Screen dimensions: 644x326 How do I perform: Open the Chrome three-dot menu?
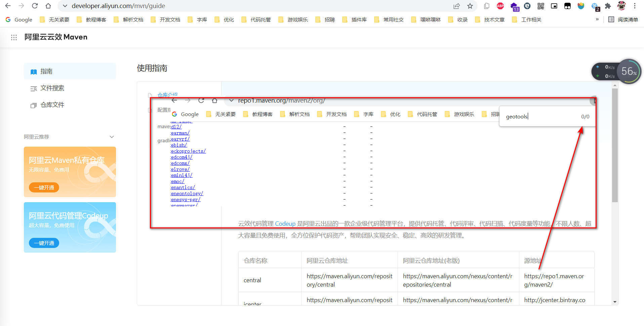[x=635, y=6]
